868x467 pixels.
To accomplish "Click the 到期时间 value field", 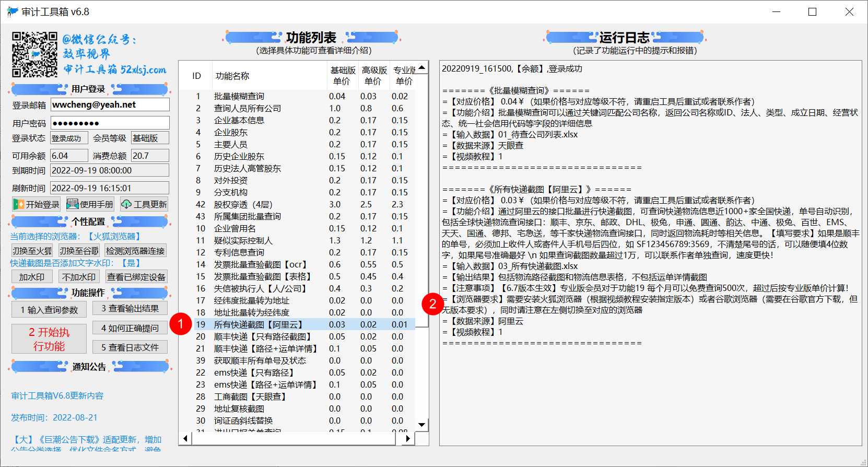I will point(110,170).
